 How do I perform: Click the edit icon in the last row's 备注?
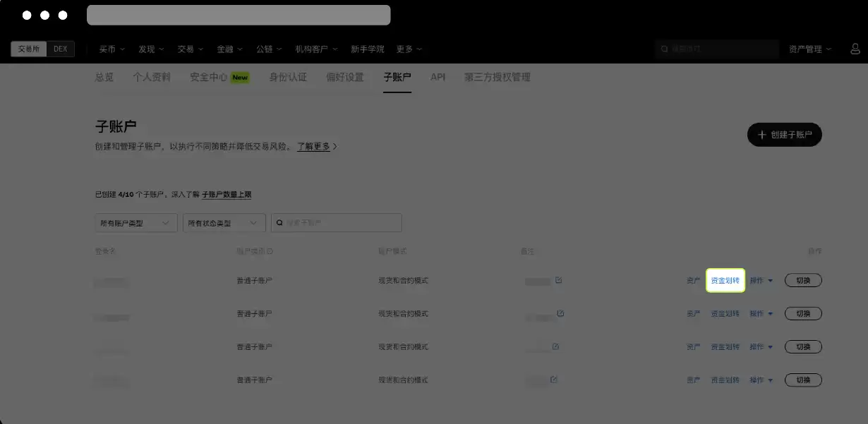pyautogui.click(x=555, y=379)
